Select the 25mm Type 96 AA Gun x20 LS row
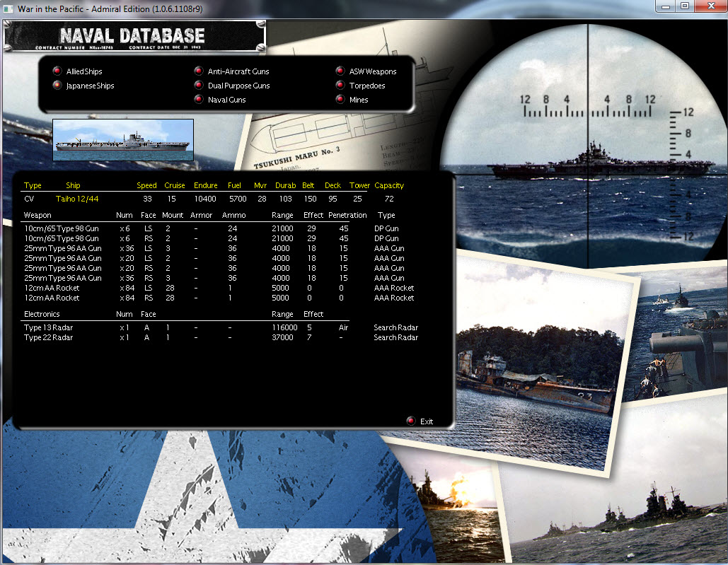Image resolution: width=728 pixels, height=565 pixels. (x=214, y=258)
